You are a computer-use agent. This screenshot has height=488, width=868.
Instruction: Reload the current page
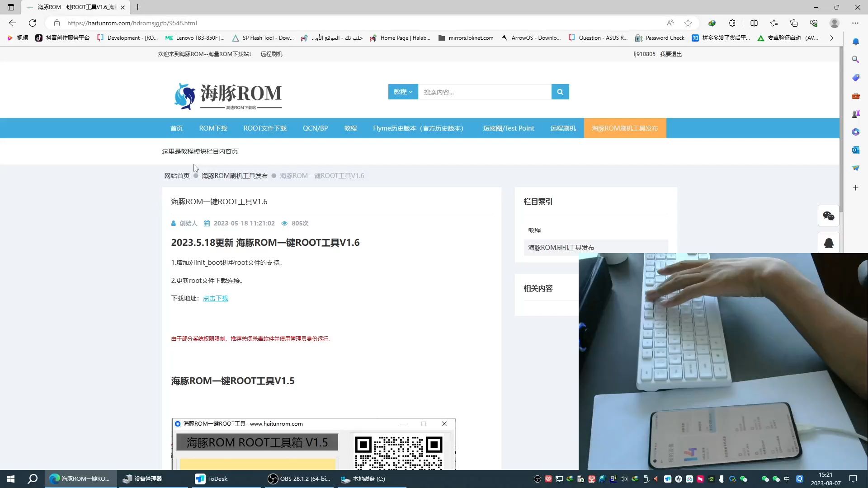tap(33, 23)
